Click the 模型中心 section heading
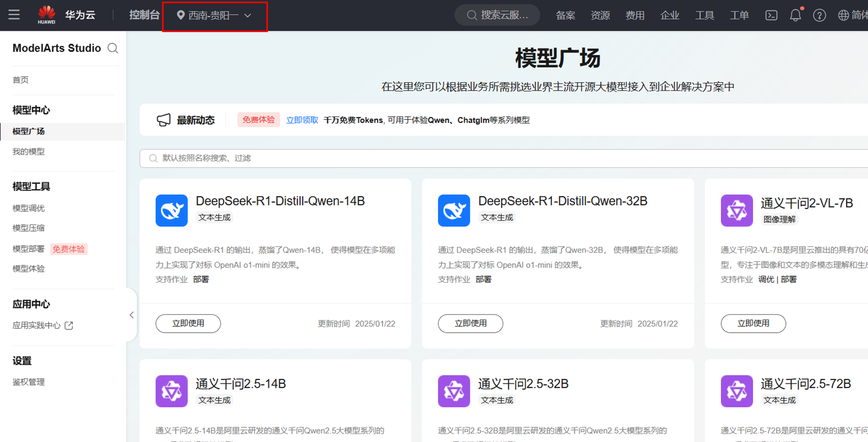 click(x=31, y=110)
